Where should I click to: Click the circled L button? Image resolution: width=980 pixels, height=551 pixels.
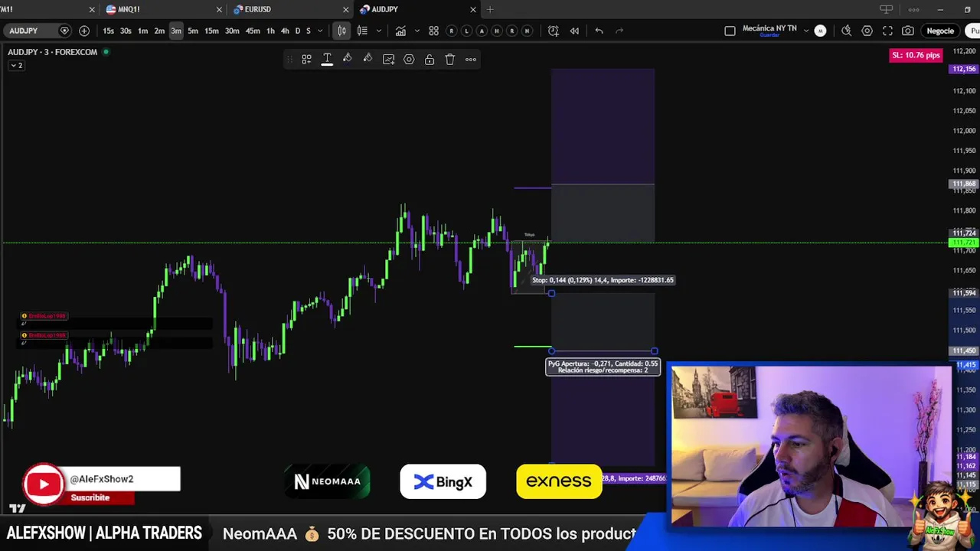coord(466,31)
